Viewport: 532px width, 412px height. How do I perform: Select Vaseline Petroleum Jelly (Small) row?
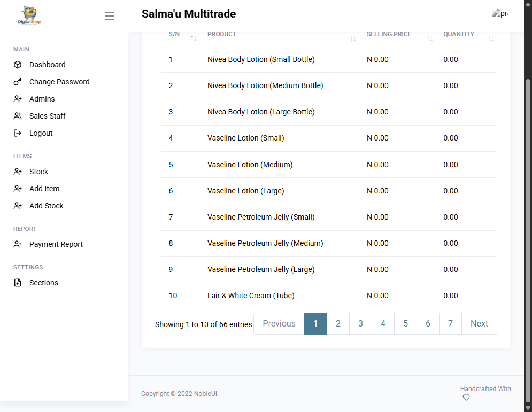coord(329,217)
